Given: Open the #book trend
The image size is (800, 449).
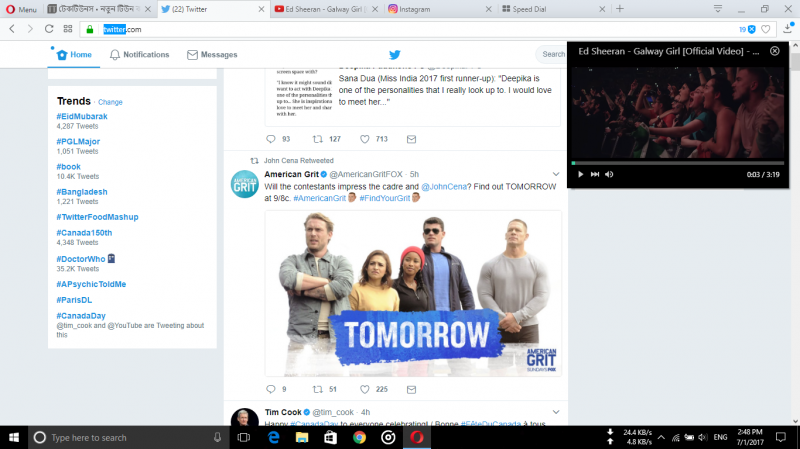Looking at the screenshot, I should click(x=68, y=166).
